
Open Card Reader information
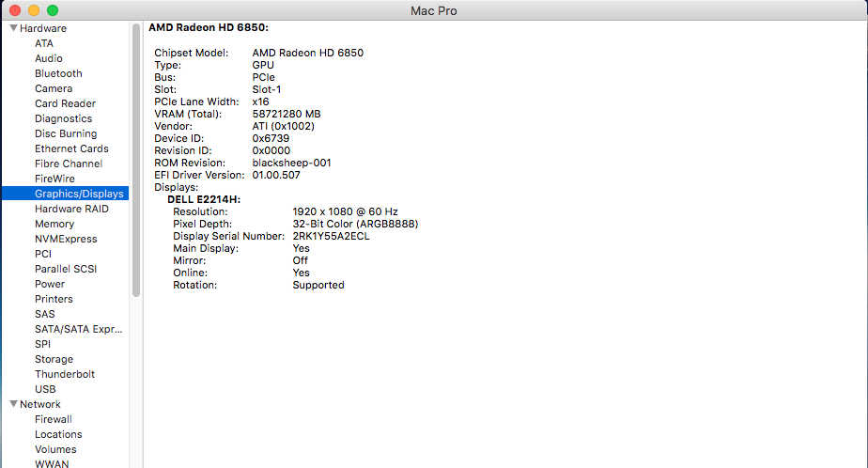point(66,103)
